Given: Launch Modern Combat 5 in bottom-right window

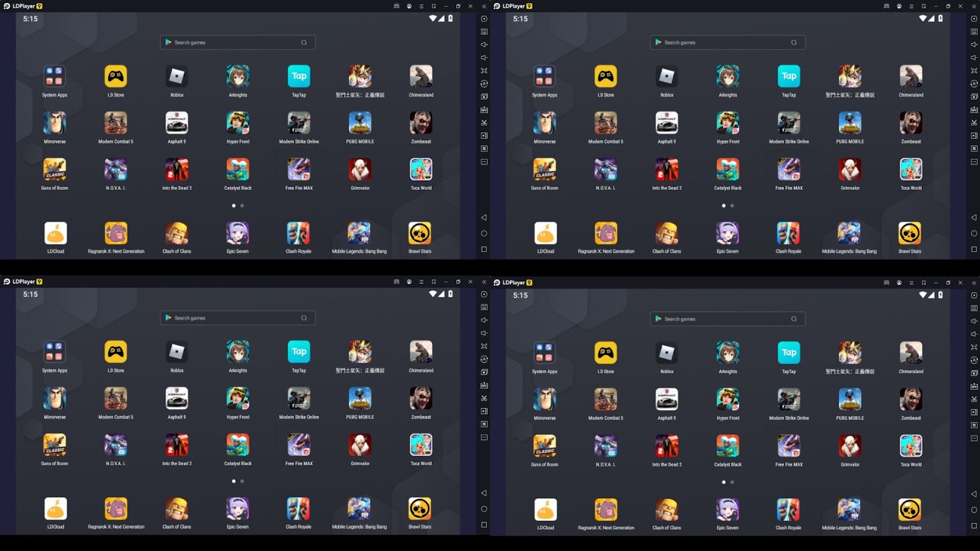Looking at the screenshot, I should click(x=606, y=400).
